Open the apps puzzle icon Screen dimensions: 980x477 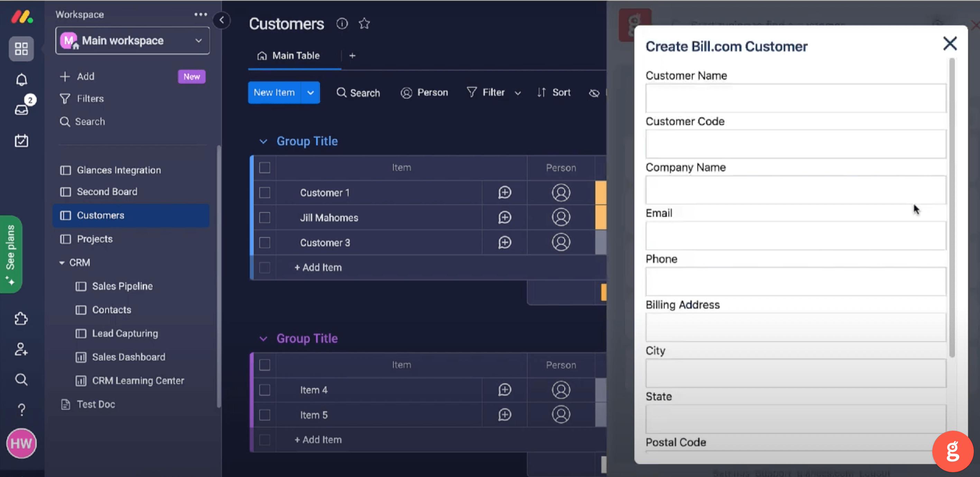(21, 318)
